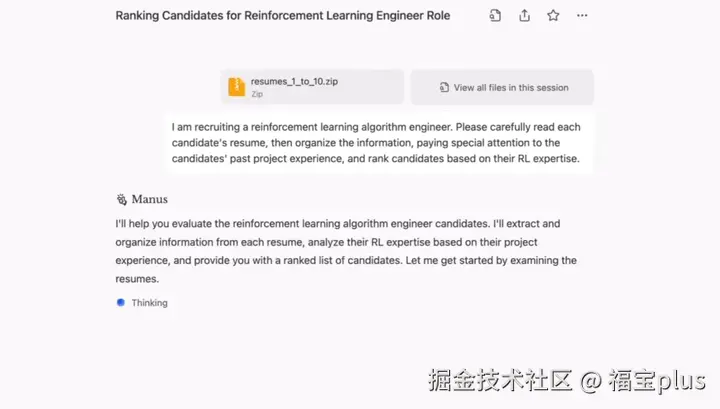Click the 掘金技术社区 watermark text

point(499,380)
